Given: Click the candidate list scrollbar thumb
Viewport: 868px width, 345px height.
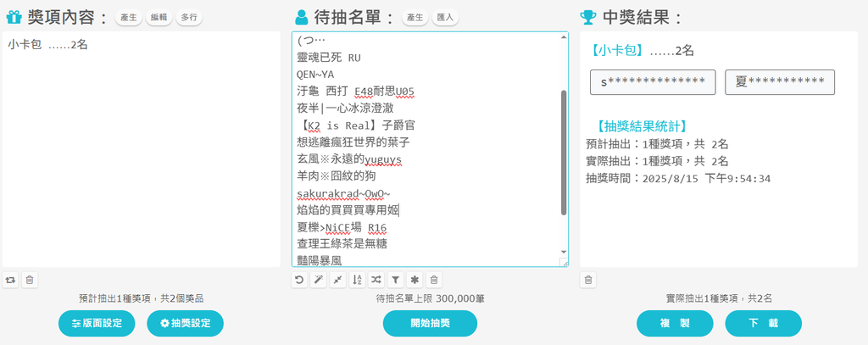Looking at the screenshot, I should pyautogui.click(x=562, y=153).
